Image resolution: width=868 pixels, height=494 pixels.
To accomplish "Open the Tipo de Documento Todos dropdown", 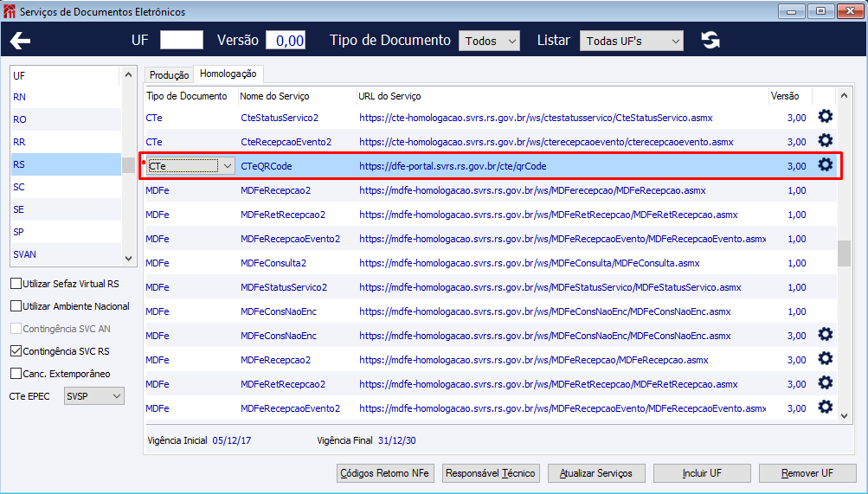I will (489, 41).
